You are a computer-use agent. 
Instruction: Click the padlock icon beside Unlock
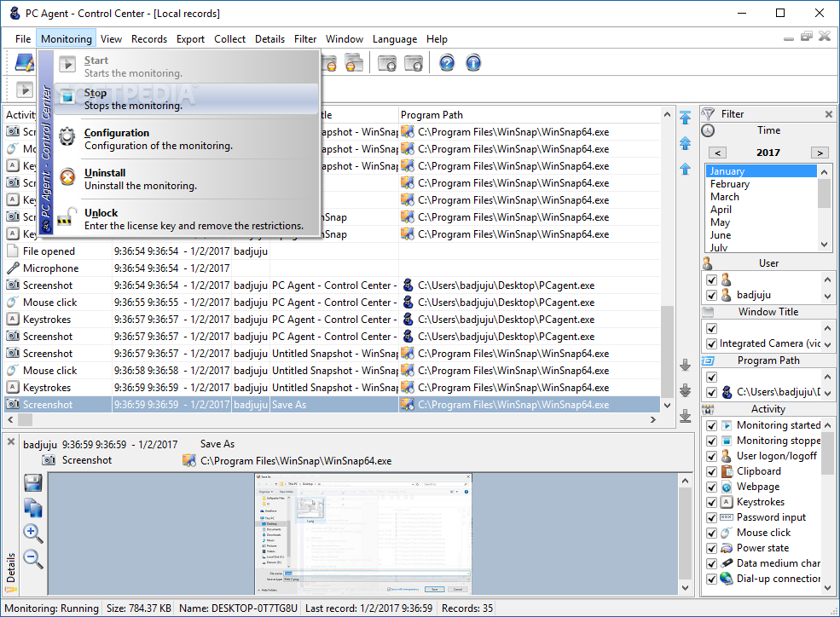tap(66, 216)
